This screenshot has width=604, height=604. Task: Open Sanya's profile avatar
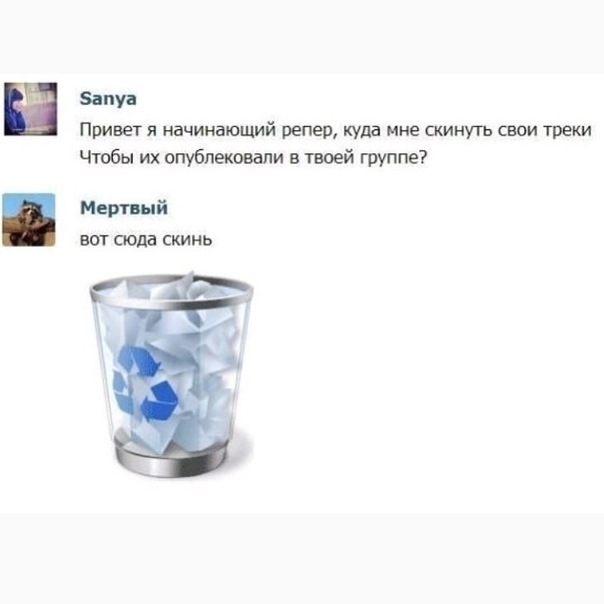[30, 109]
